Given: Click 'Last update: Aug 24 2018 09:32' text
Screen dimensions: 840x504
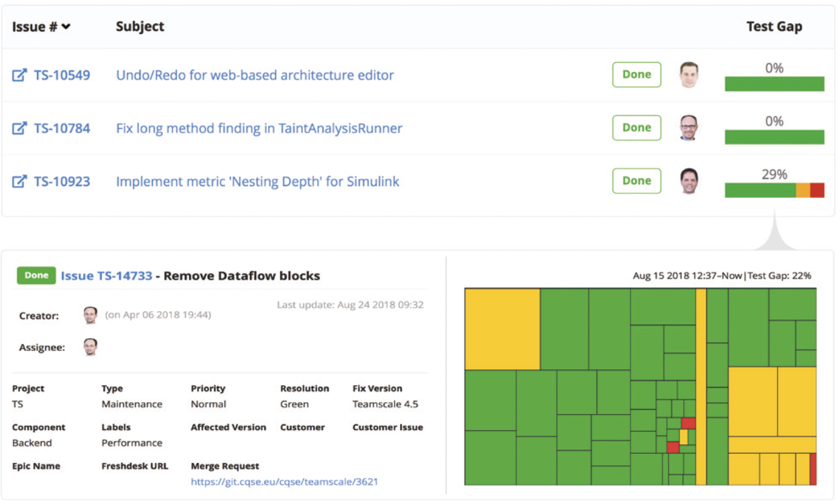Looking at the screenshot, I should tap(350, 305).
